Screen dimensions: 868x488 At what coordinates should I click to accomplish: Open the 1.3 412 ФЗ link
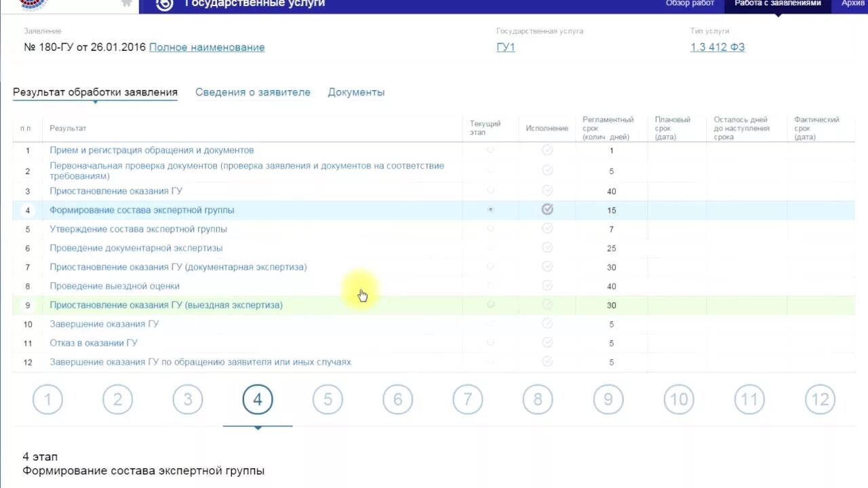[x=717, y=47]
